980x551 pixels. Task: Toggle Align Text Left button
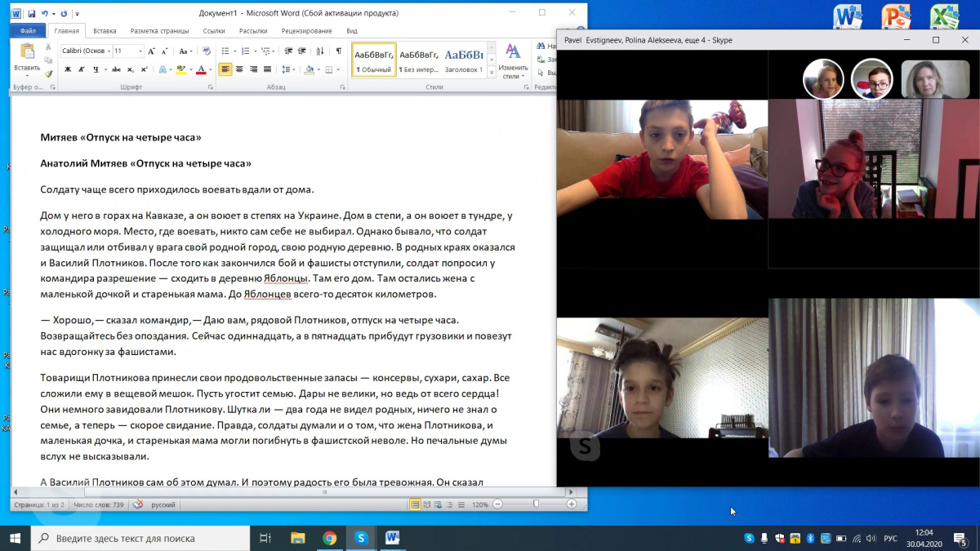click(225, 69)
